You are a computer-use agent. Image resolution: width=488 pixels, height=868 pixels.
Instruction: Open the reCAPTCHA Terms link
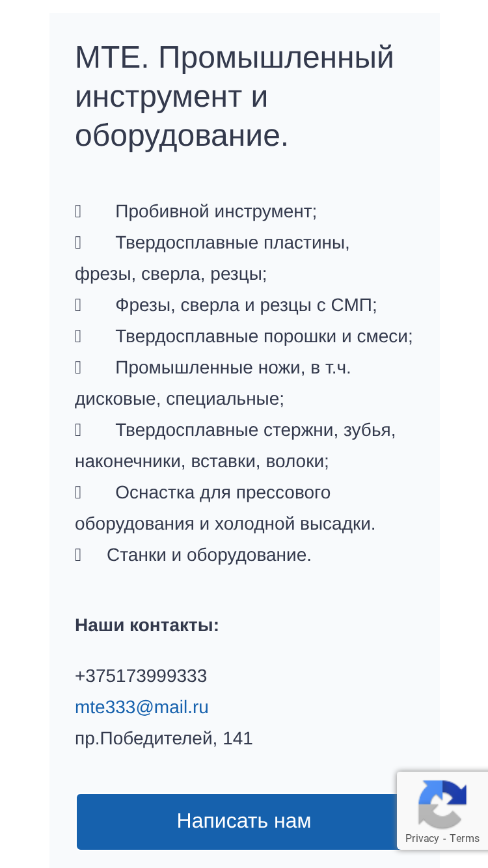pyautogui.click(x=465, y=838)
